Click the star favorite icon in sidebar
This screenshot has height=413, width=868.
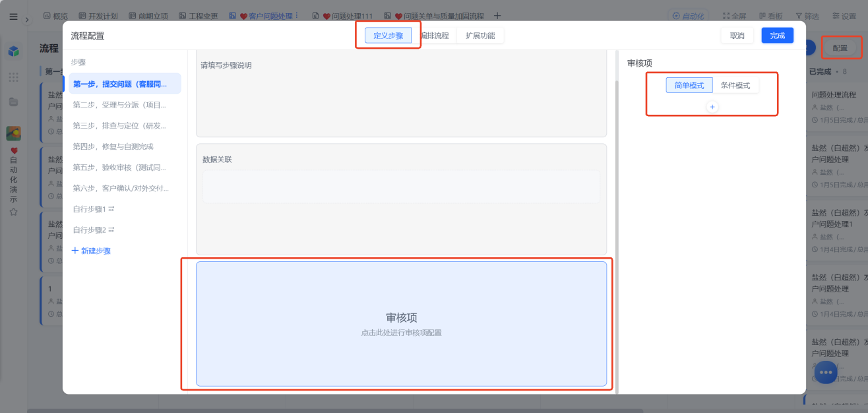click(x=13, y=212)
